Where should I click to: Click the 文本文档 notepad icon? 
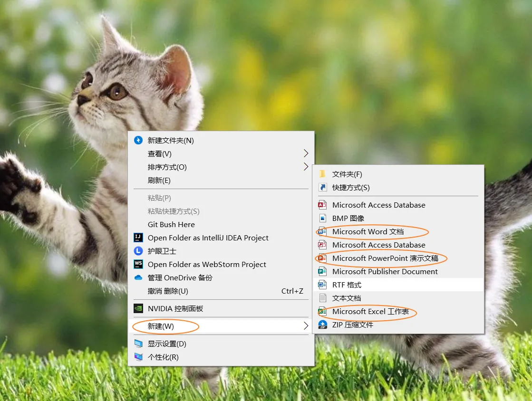(x=323, y=298)
